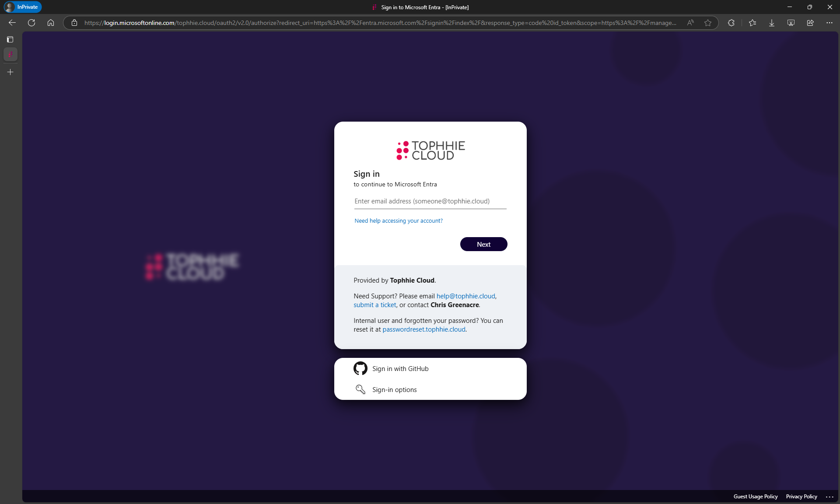Screen dimensions: 840x504
Task: Choose Sign in with GitHub
Action: 430,368
